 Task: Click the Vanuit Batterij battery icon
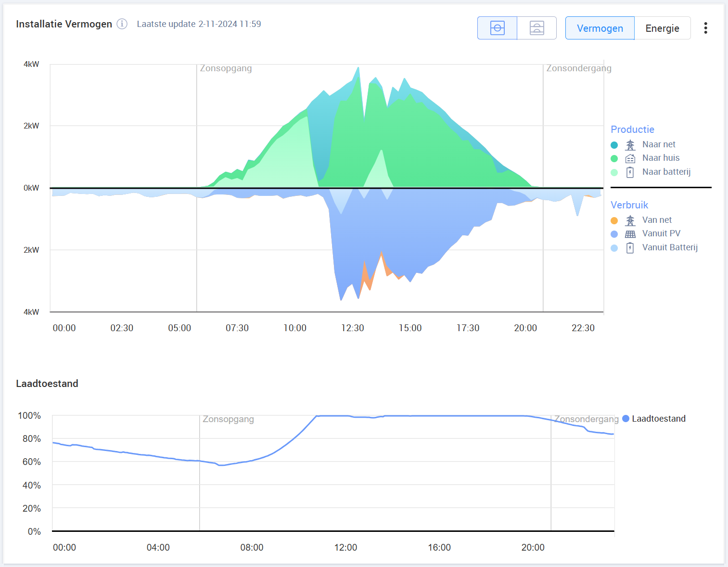tap(630, 248)
